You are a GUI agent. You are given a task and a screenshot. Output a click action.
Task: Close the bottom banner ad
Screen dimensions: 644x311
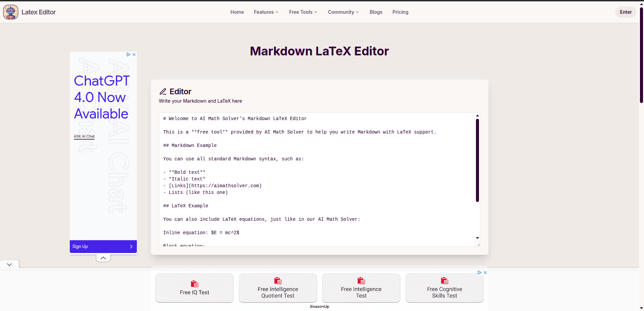click(x=485, y=272)
